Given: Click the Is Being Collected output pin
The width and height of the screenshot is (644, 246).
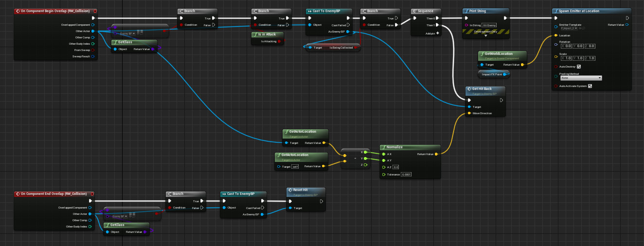Looking at the screenshot, I should point(355,48).
